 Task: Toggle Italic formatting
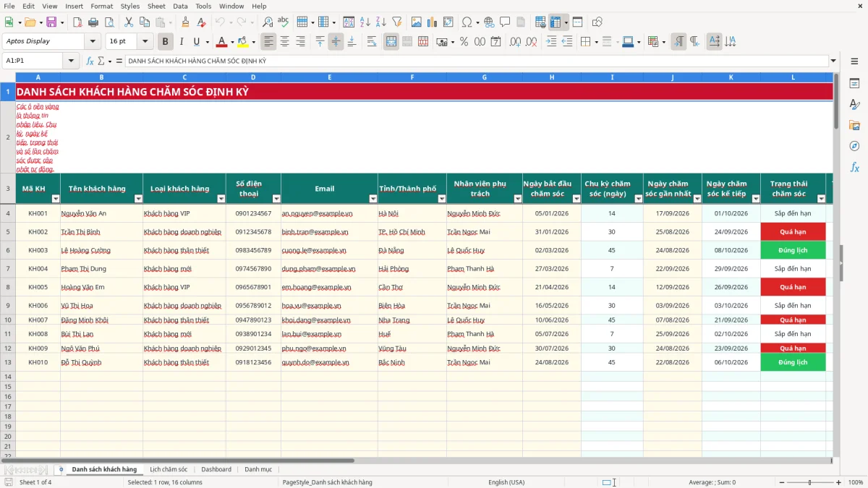point(181,42)
